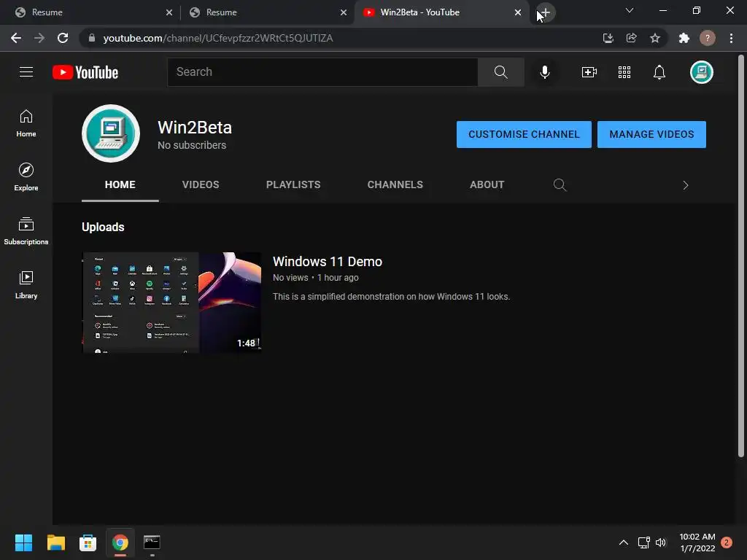Click the volume speaker tray icon
The height and width of the screenshot is (560, 747).
click(x=661, y=542)
